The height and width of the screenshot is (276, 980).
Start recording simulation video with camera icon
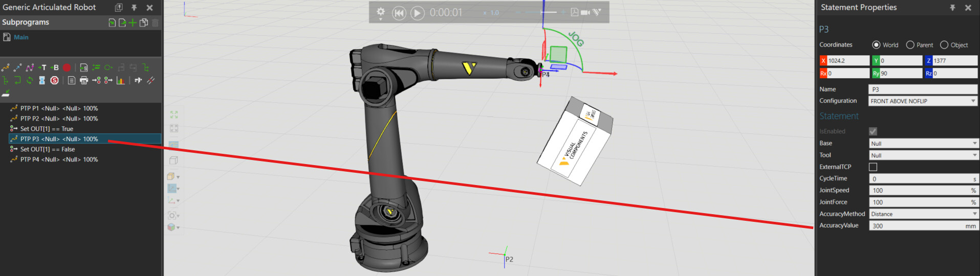585,12
